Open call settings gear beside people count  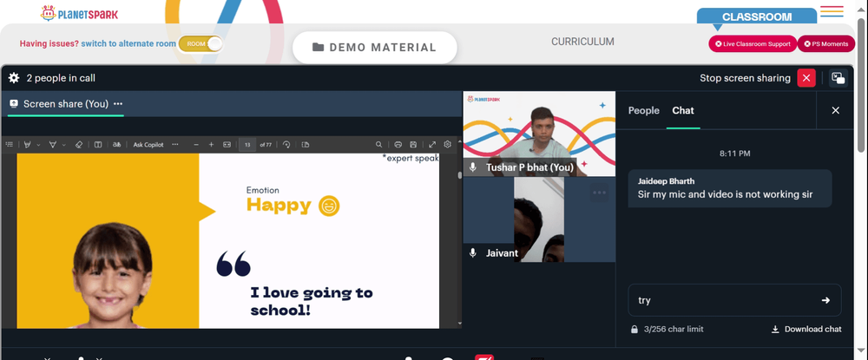(x=14, y=78)
